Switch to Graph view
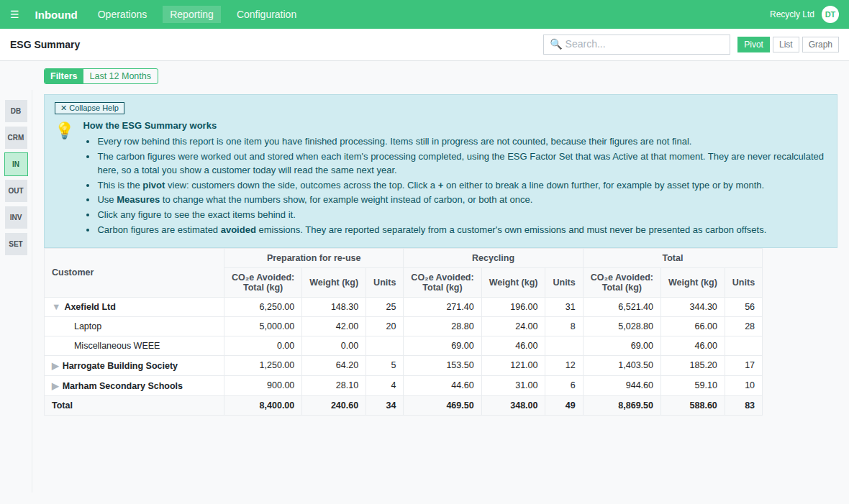The image size is (849, 504). tap(820, 45)
